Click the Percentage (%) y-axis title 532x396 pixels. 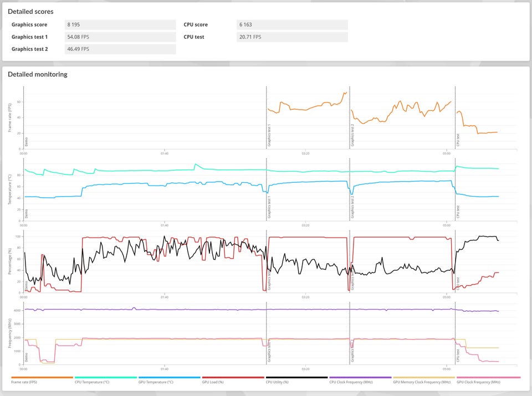point(10,261)
